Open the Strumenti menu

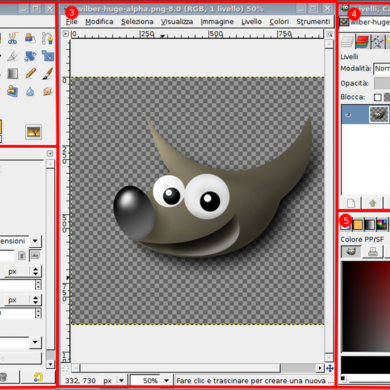[313, 22]
